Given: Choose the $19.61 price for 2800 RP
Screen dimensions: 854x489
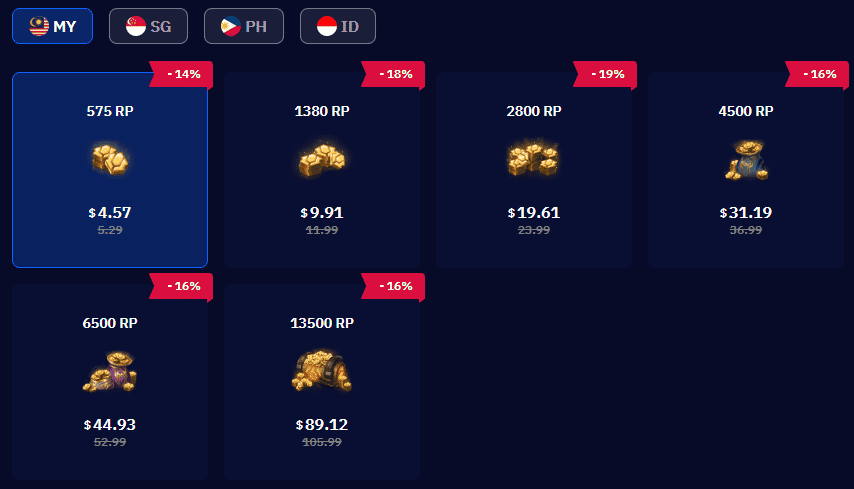Looking at the screenshot, I should [x=534, y=212].
